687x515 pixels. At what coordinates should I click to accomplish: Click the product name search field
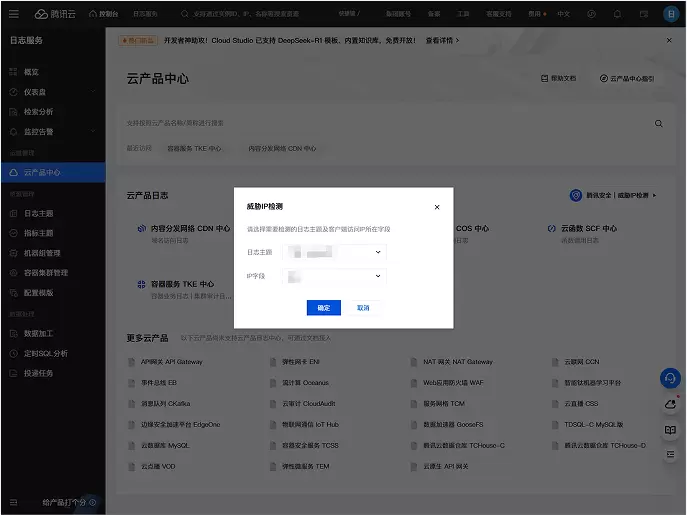pyautogui.click(x=380, y=123)
